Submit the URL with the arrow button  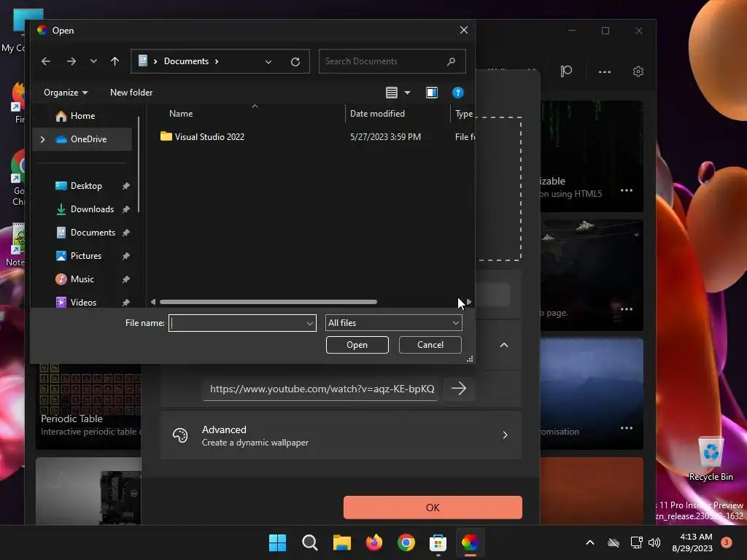459,389
